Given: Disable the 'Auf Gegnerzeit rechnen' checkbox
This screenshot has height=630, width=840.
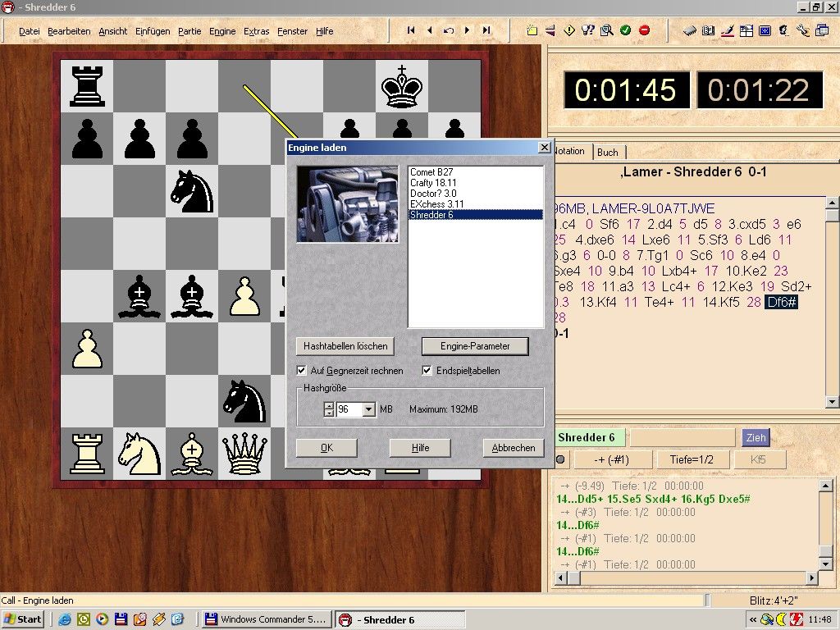Looking at the screenshot, I should 301,370.
